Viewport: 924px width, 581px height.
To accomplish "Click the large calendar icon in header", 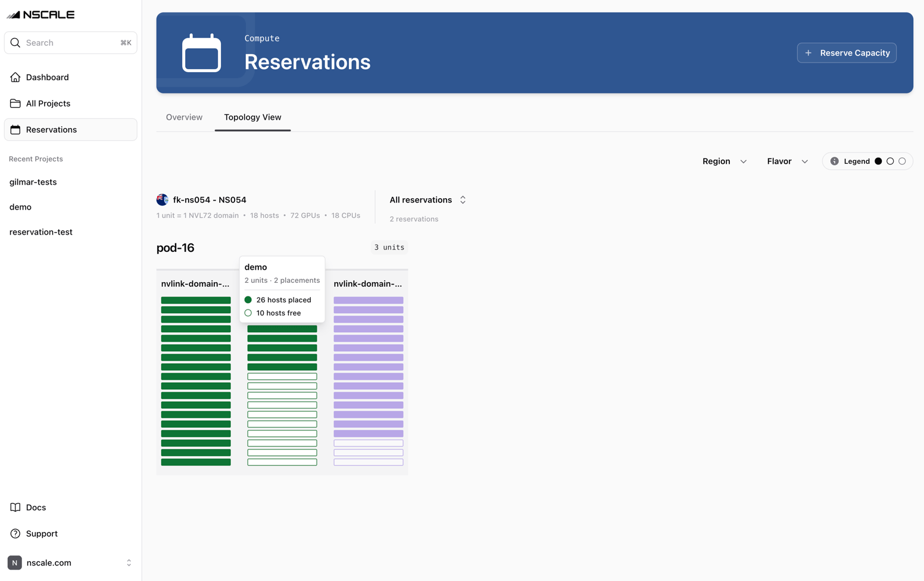I will click(202, 53).
